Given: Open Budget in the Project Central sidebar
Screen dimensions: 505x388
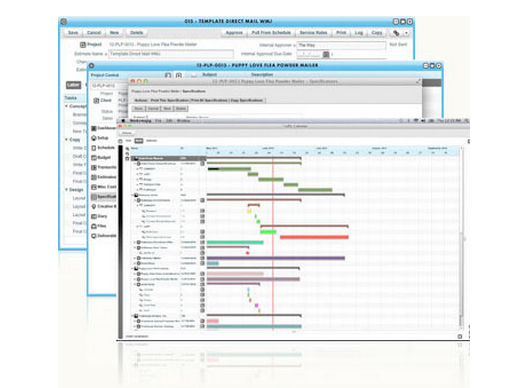Looking at the screenshot, I should point(101,157).
